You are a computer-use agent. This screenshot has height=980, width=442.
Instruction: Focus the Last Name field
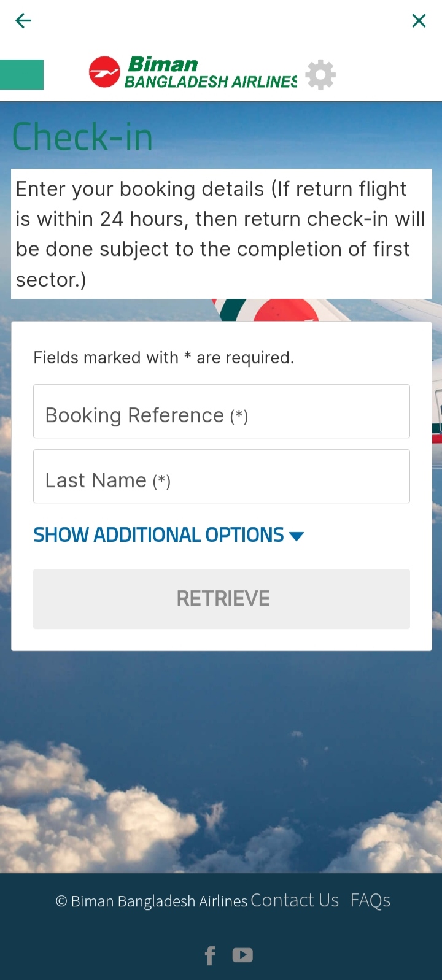point(222,476)
